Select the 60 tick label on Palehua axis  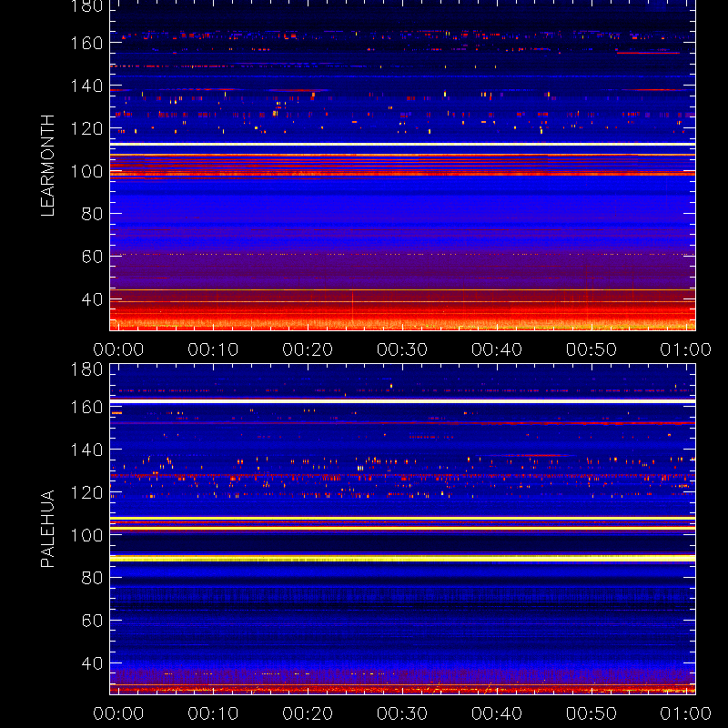pos(92,621)
